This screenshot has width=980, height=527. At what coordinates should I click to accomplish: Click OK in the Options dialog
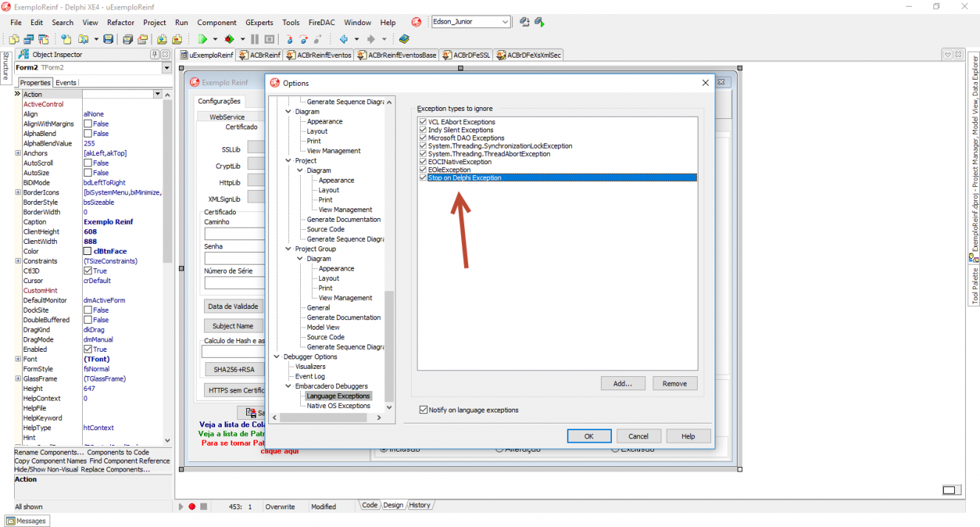point(588,436)
